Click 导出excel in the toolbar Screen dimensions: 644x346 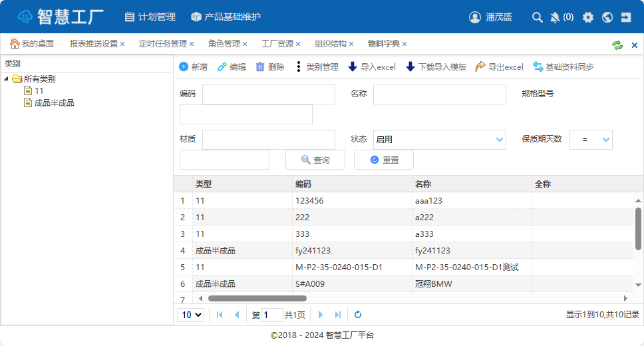(x=500, y=67)
